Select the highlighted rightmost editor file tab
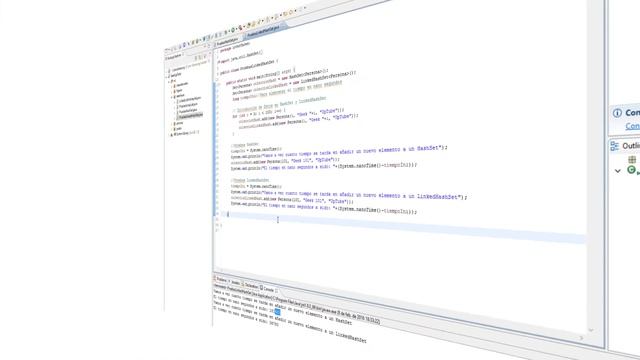This screenshot has height=360, width=640. (263, 30)
